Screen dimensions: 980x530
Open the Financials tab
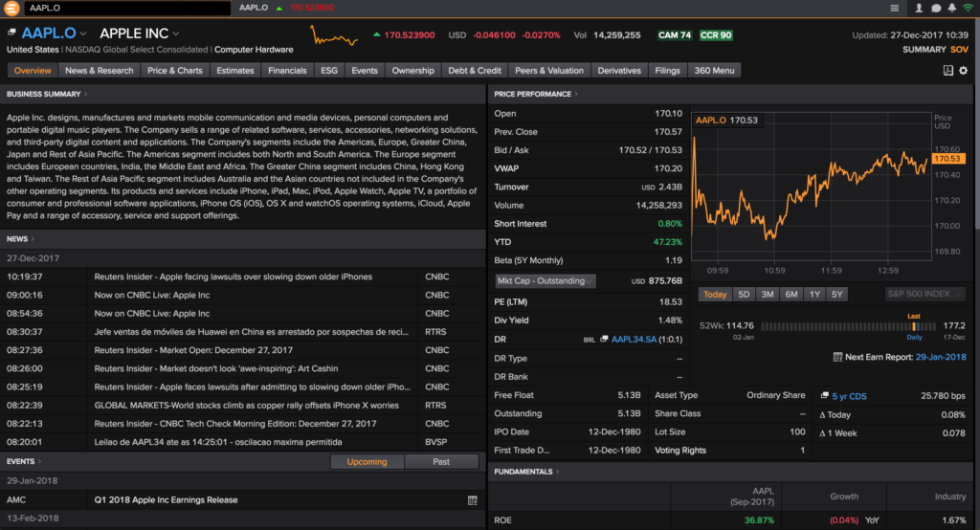click(287, 71)
